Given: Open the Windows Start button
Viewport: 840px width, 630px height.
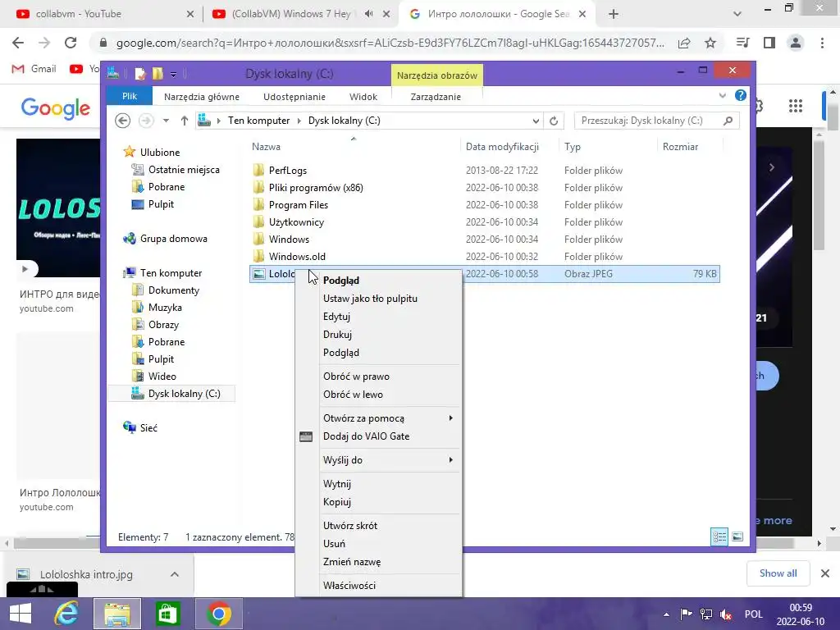Looking at the screenshot, I should [x=21, y=614].
